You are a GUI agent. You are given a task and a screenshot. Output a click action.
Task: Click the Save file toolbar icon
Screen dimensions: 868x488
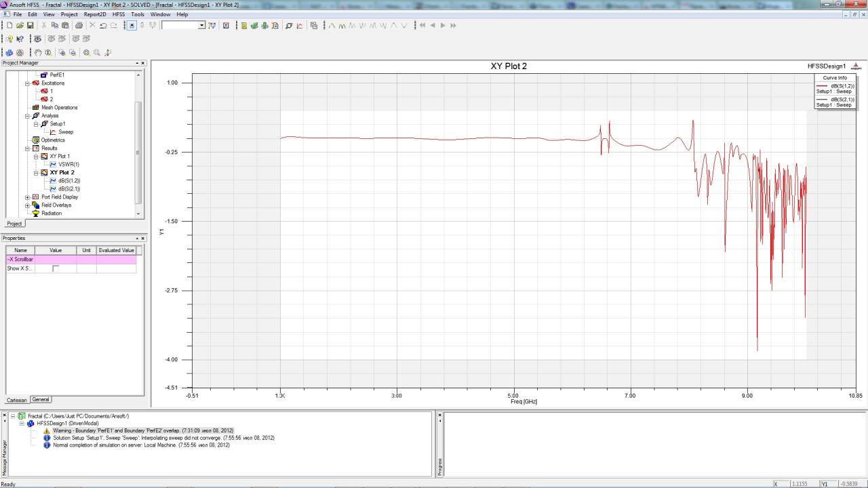click(31, 26)
